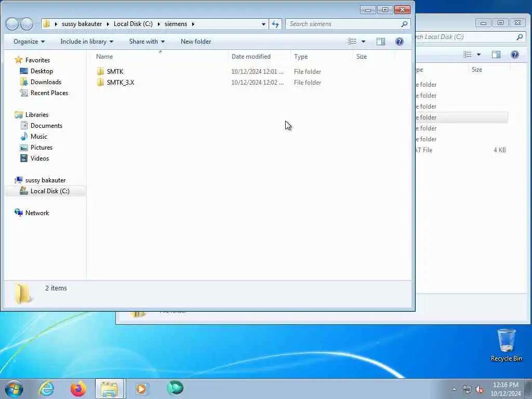This screenshot has height=399, width=532.
Task: Select Favorites in the navigation pane
Action: coord(37,60)
